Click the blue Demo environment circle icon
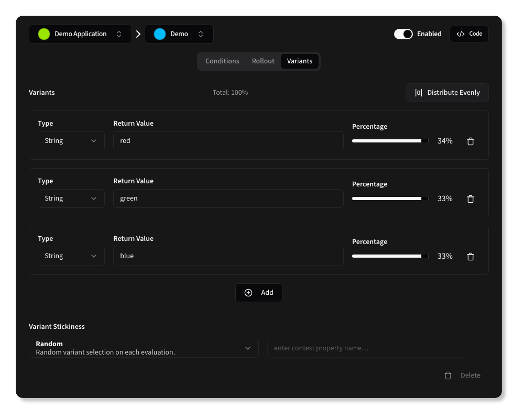Viewport: 524px width, 420px height. point(160,34)
